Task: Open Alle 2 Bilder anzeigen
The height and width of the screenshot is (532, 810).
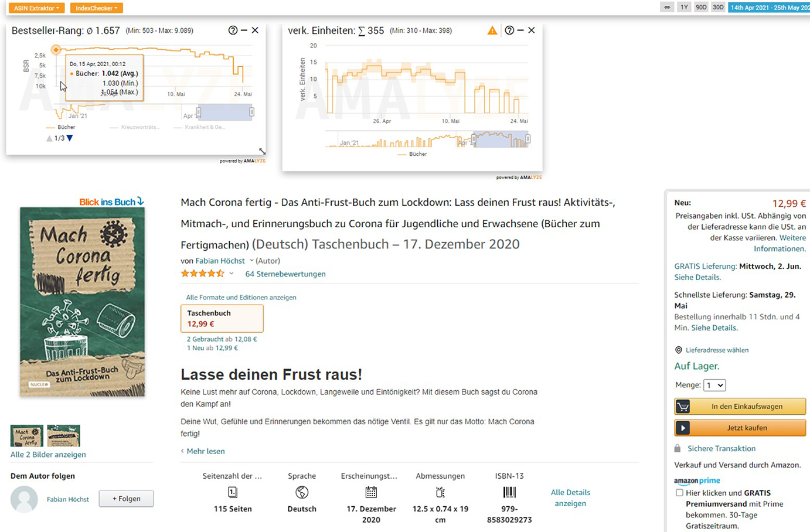Action: (48, 455)
